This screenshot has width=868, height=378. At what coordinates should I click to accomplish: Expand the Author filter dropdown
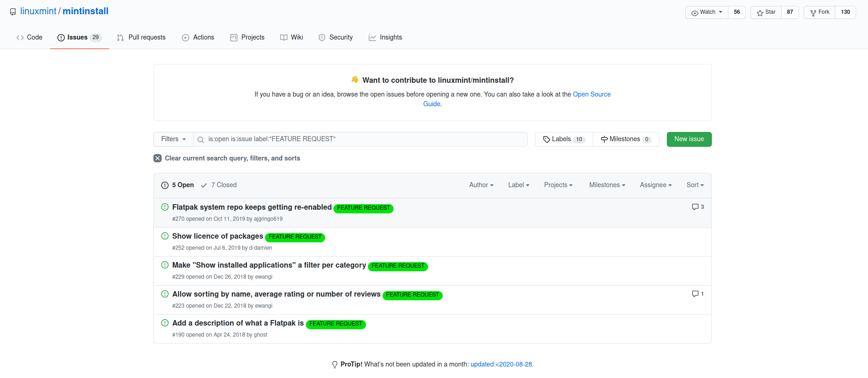(481, 185)
